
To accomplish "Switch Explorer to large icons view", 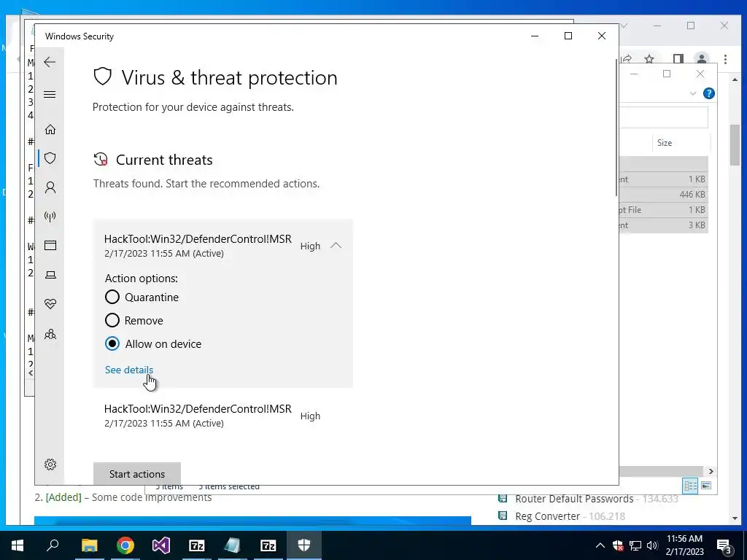I will (x=706, y=485).
